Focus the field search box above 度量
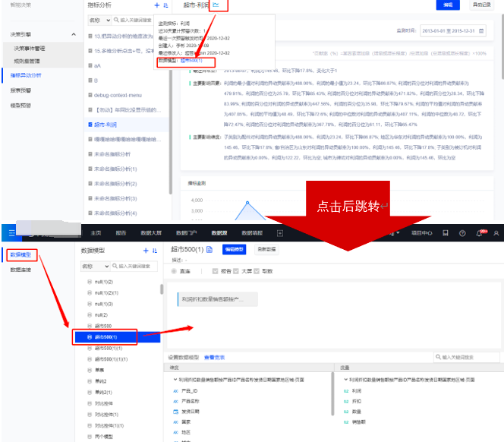The height and width of the screenshot is (442, 504). (466, 357)
